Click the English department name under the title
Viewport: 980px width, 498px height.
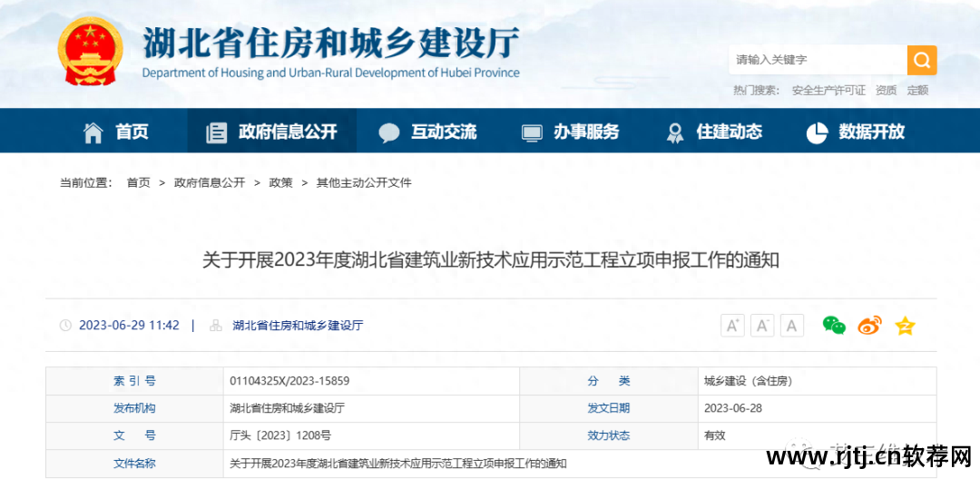point(331,73)
